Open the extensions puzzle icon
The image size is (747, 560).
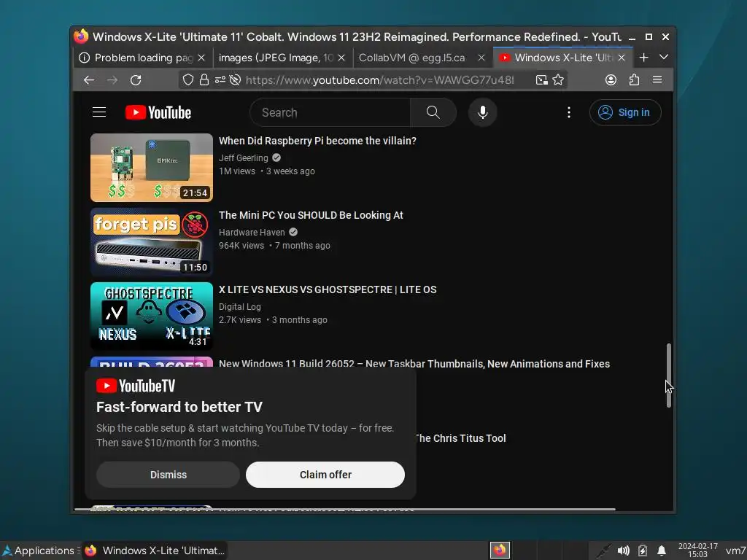[634, 80]
